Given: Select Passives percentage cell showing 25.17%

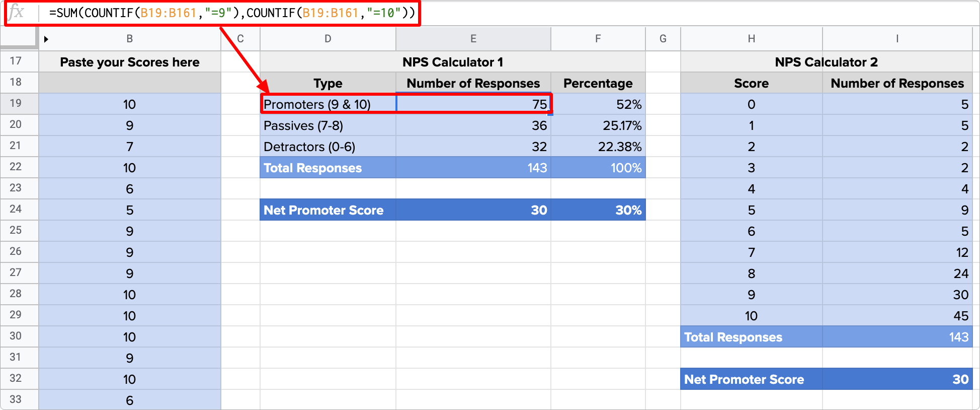Looking at the screenshot, I should (598, 125).
